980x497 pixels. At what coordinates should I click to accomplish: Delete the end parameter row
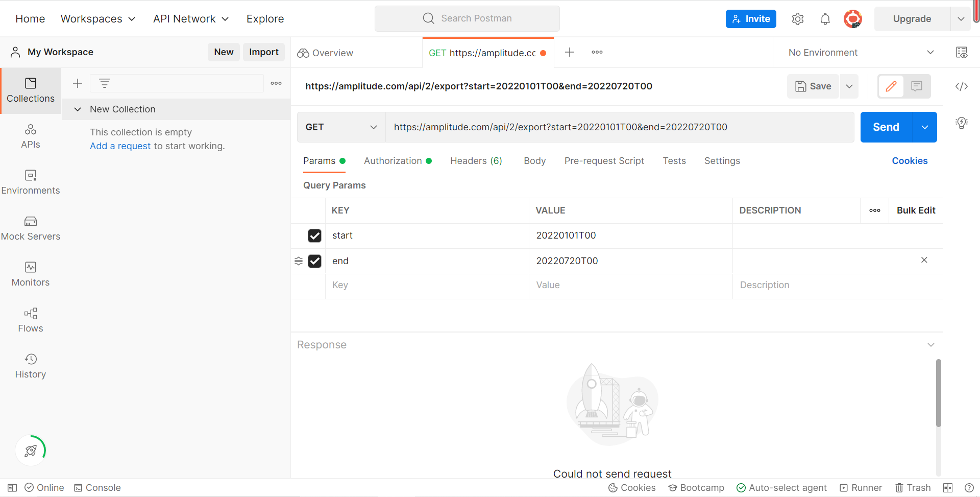(x=924, y=260)
